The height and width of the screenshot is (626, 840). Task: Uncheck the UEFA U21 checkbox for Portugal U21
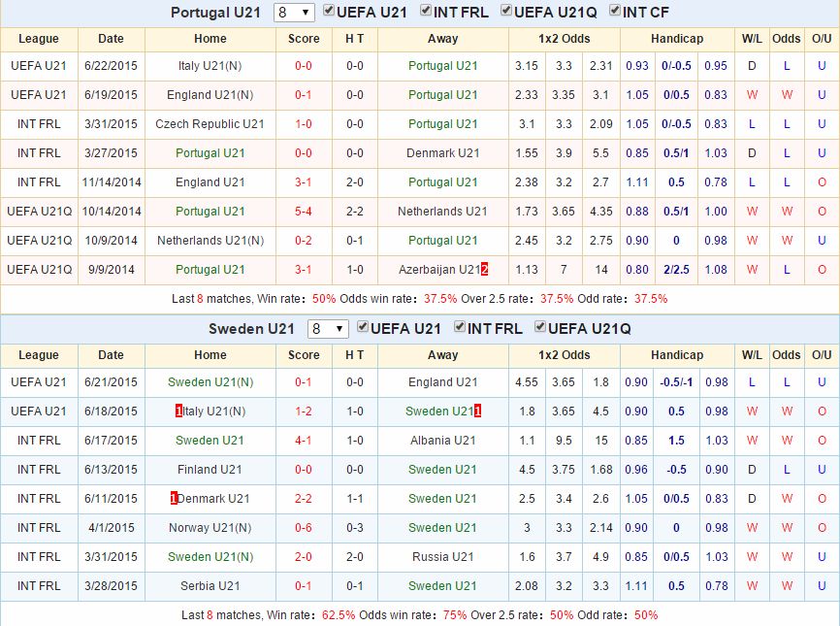(x=329, y=11)
